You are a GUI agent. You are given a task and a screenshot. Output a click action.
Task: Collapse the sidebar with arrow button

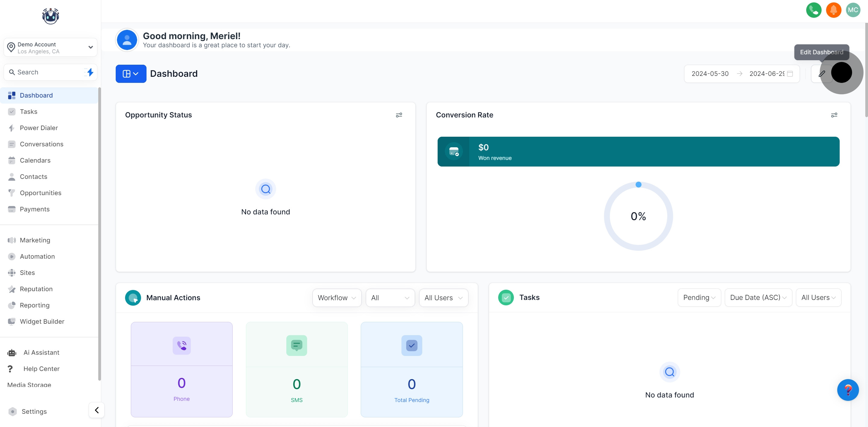click(97, 410)
